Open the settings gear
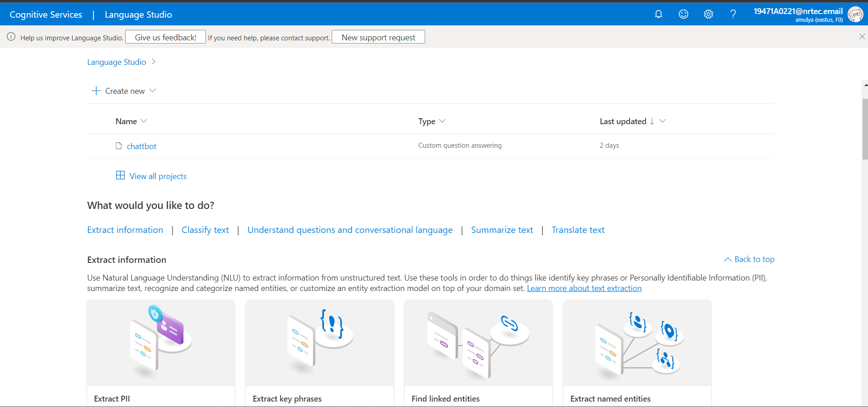The image size is (868, 407). click(708, 14)
